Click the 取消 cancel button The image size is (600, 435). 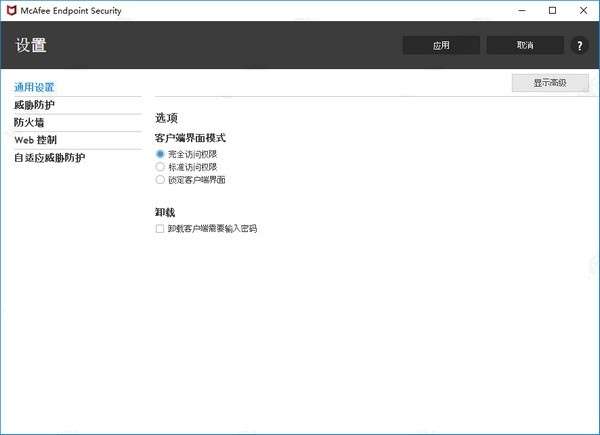[x=525, y=46]
